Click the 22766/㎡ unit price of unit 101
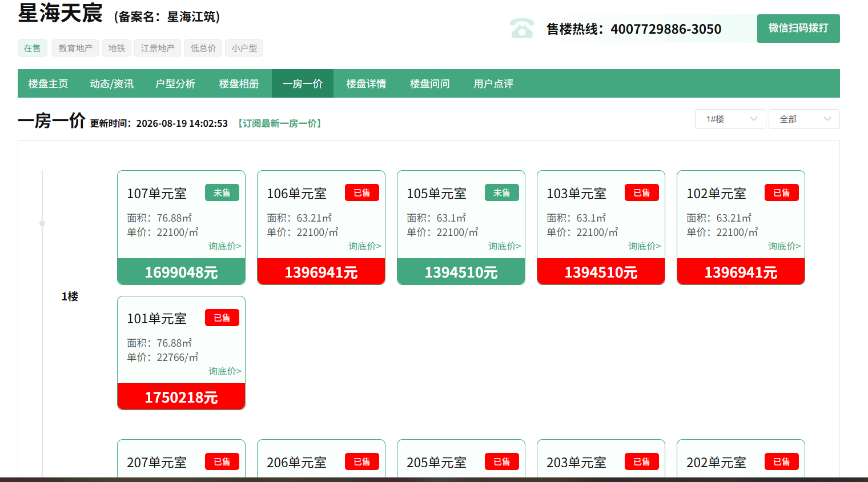Screen dimensions: 868x482 click(178, 358)
